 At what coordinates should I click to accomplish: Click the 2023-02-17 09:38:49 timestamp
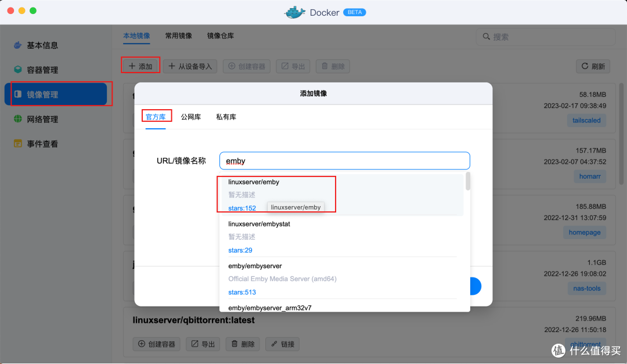point(575,106)
